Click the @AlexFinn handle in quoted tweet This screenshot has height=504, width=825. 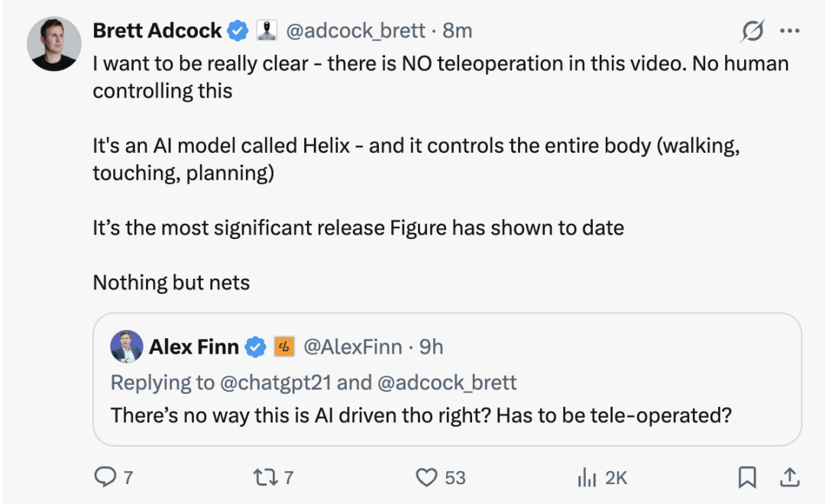pyautogui.click(x=352, y=347)
